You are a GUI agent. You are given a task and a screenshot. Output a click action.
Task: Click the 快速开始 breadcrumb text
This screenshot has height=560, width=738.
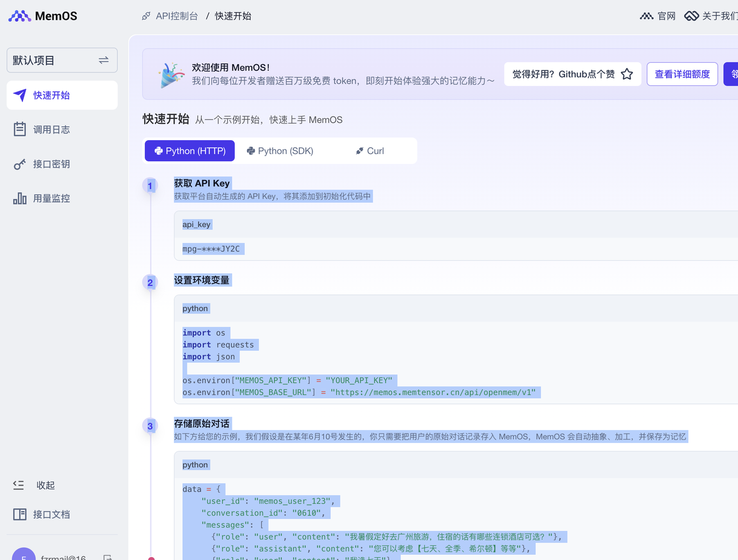point(233,16)
